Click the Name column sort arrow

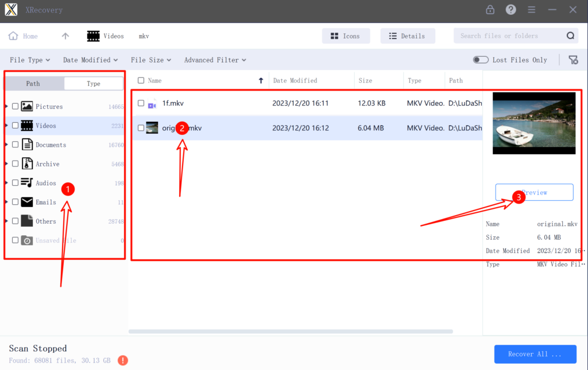tap(261, 80)
